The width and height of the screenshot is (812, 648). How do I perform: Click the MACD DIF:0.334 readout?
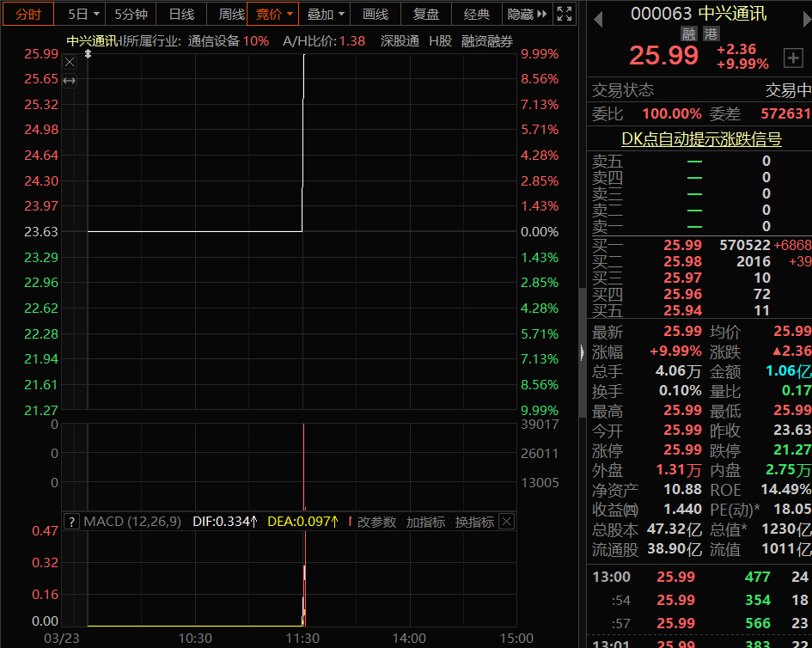click(225, 522)
